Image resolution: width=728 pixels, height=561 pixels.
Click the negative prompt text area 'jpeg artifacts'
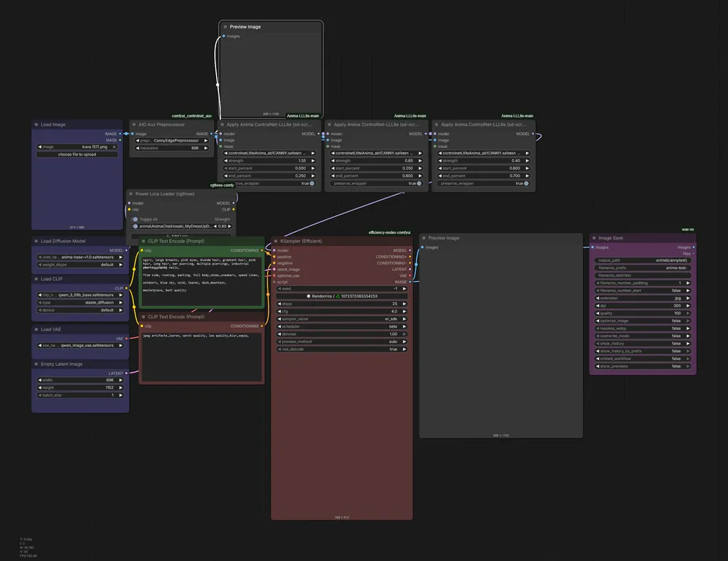pos(201,356)
